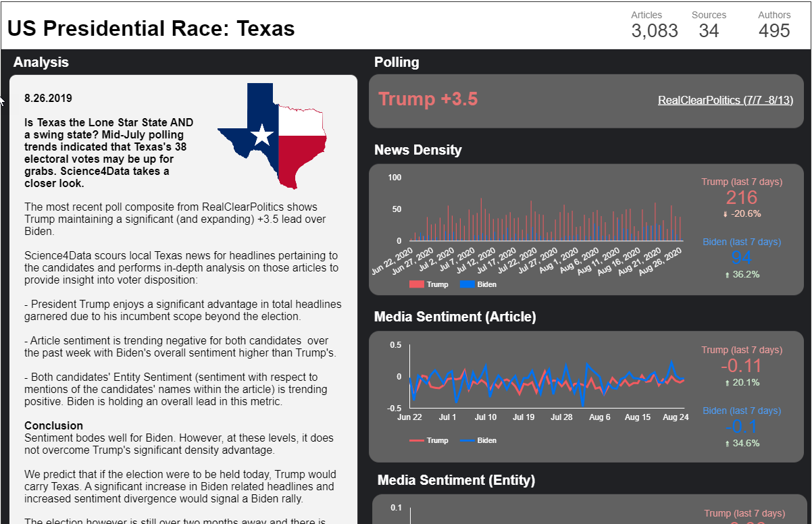Image resolution: width=812 pixels, height=524 pixels.
Task: Click the Sources count 34
Action: [709, 30]
